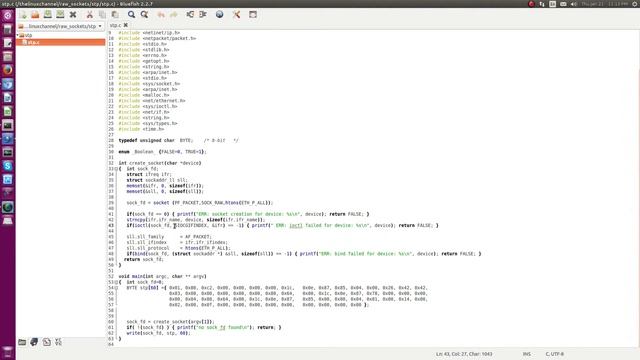The image size is (640, 360).
Task: Show filebrowser tab in side panel
Action: 22,342
